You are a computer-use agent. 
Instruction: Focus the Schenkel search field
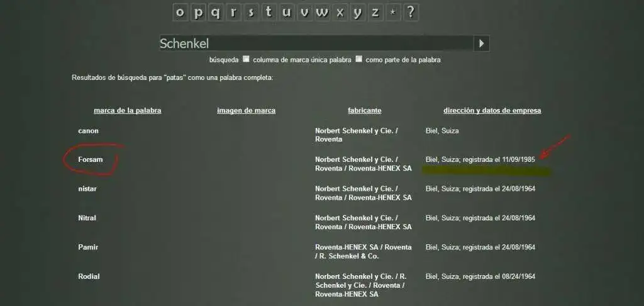317,43
